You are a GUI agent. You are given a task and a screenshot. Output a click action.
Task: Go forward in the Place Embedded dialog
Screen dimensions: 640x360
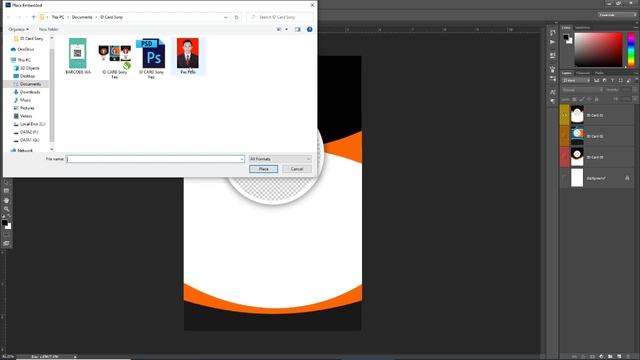19,17
